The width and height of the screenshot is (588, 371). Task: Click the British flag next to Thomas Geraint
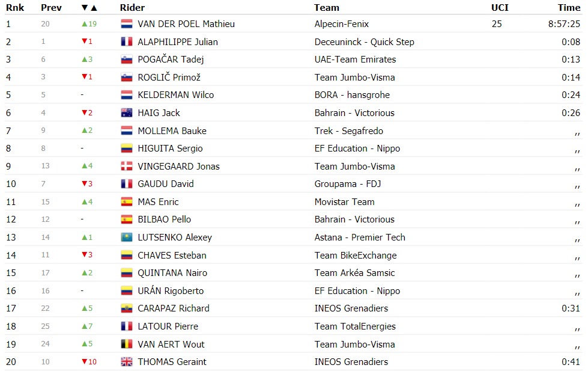coord(126,361)
